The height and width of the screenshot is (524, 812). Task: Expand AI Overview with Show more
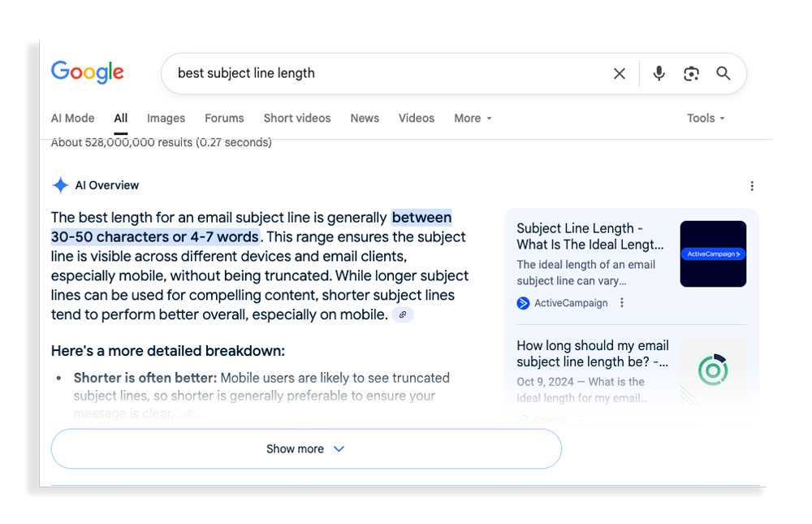306,449
